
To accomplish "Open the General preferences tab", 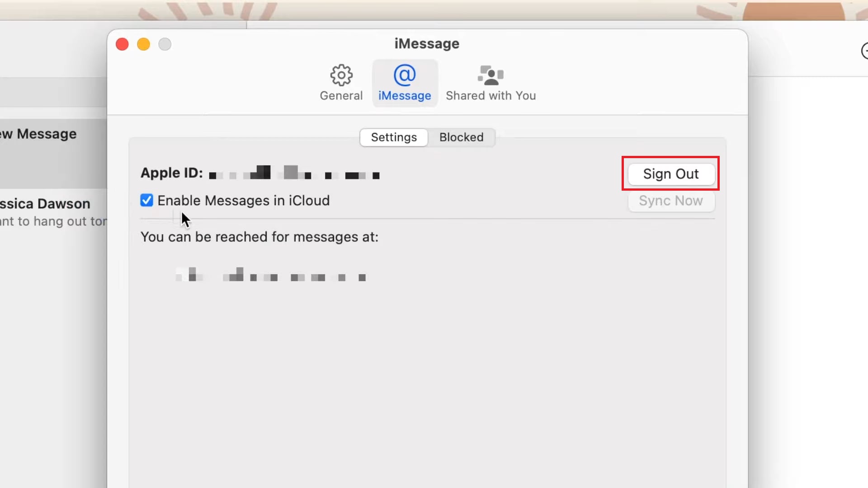I will point(341,83).
